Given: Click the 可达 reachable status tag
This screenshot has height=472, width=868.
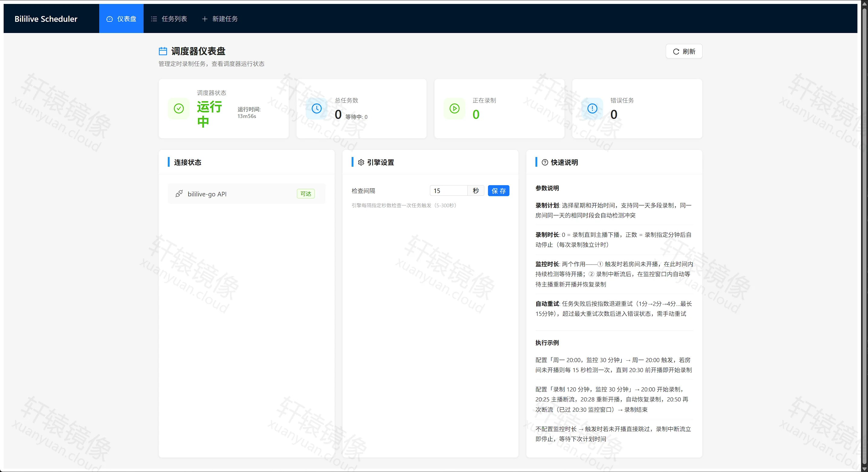Looking at the screenshot, I should click(x=306, y=194).
